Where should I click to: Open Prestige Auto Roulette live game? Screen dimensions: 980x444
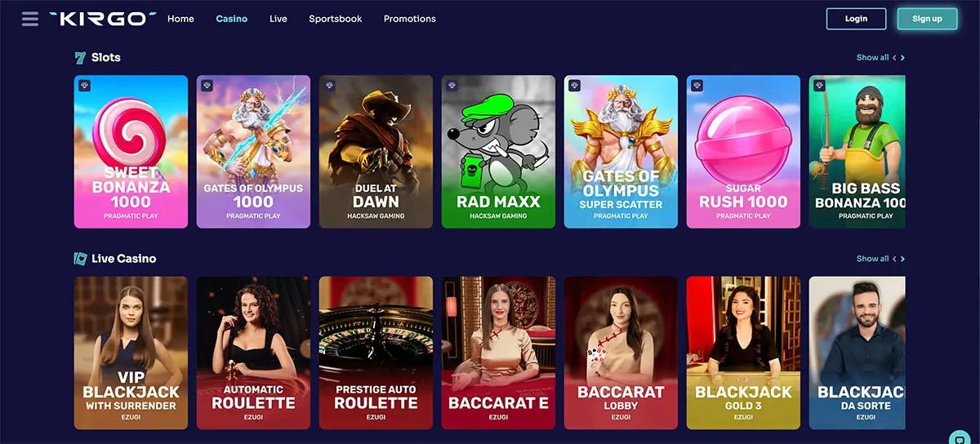[x=376, y=353]
